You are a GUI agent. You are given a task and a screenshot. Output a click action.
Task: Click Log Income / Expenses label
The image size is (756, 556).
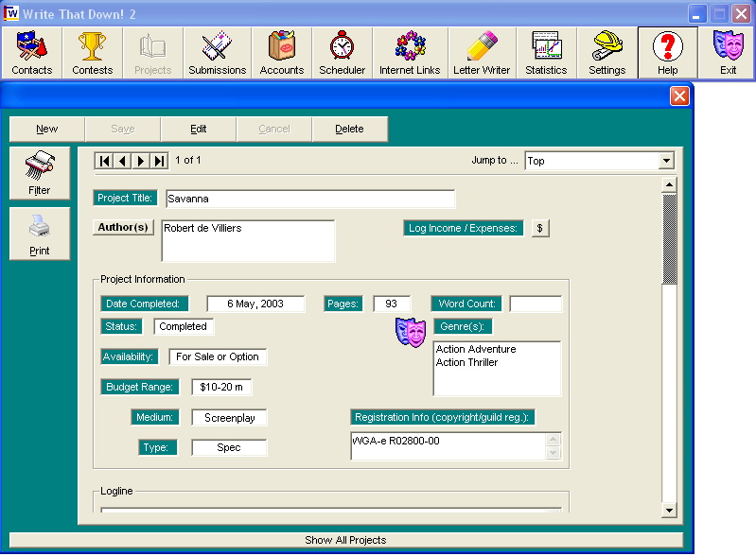click(464, 228)
